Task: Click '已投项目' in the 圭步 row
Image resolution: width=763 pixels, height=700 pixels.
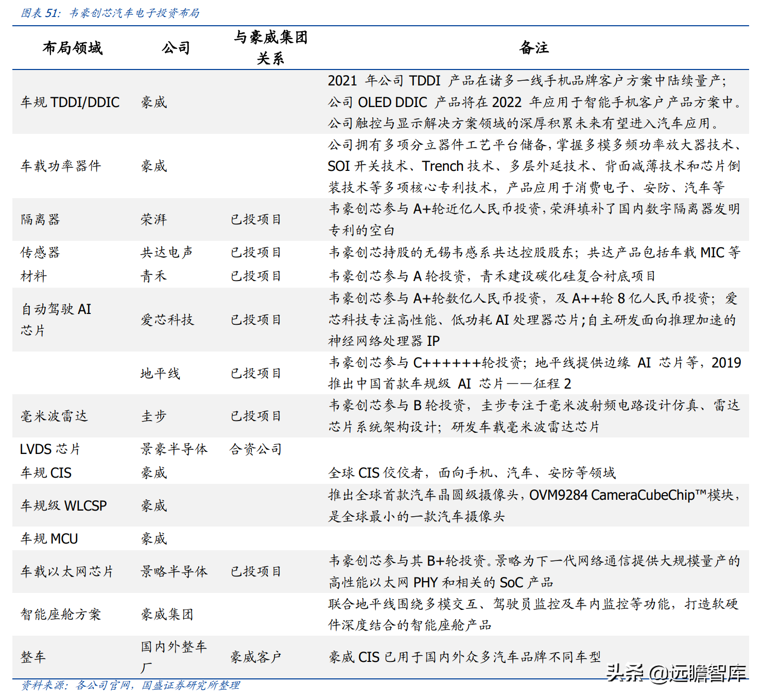Action: [256, 416]
